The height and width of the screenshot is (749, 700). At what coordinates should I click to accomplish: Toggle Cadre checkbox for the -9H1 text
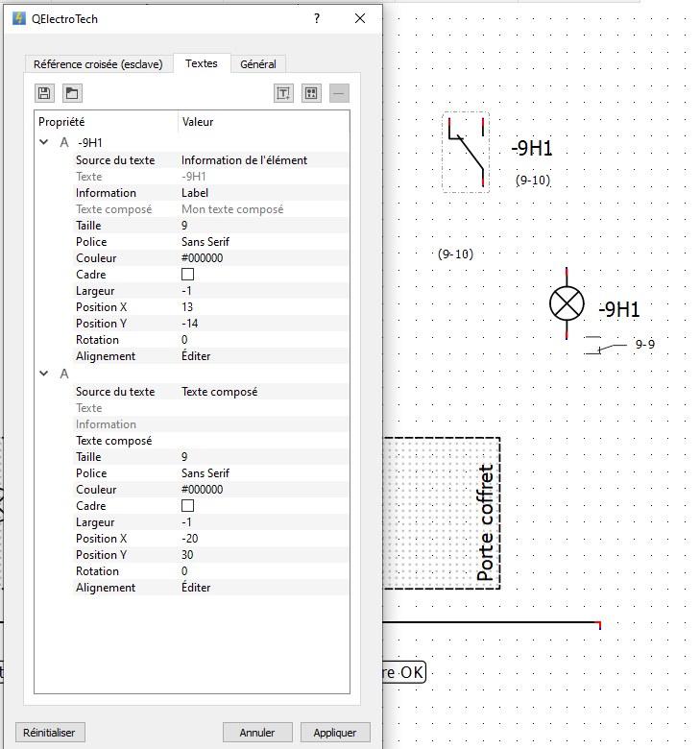188,275
